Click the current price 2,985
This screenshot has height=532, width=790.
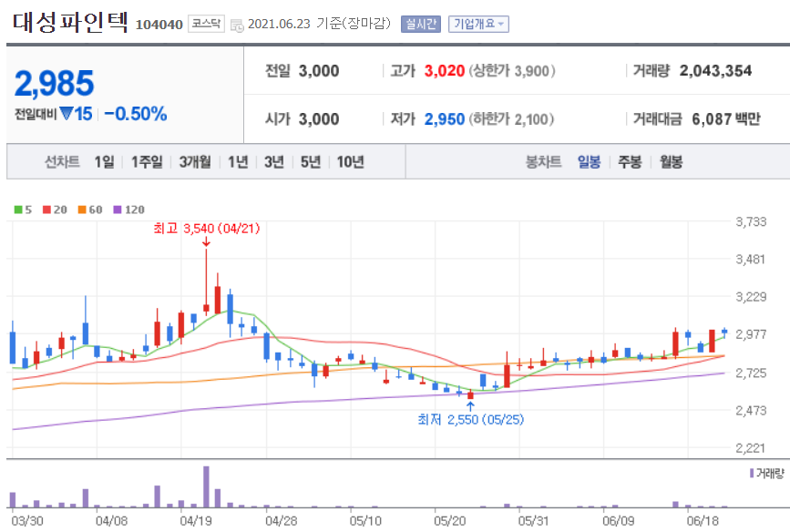click(54, 83)
